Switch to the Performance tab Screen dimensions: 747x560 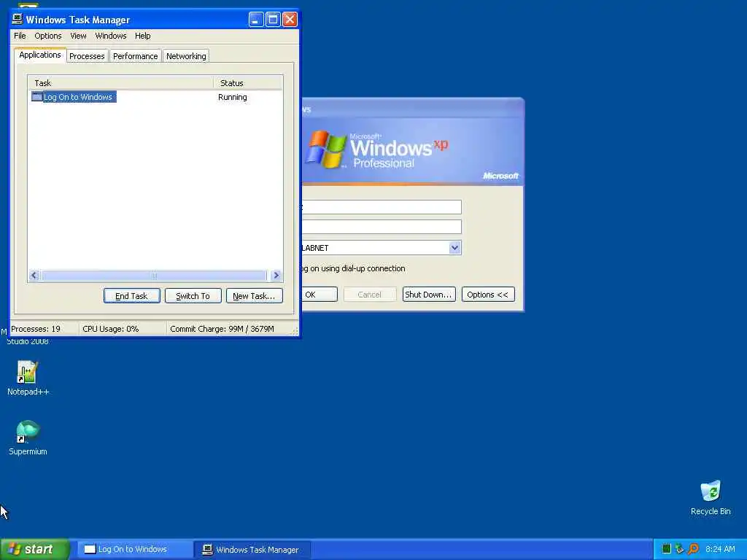[x=135, y=56]
